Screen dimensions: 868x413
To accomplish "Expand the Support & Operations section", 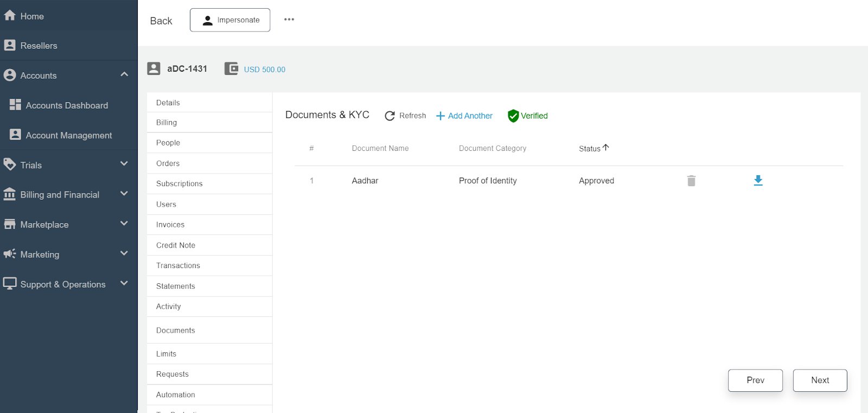I will point(124,283).
